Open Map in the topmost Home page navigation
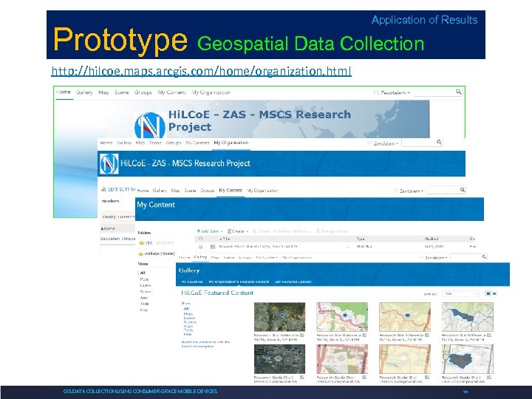 point(103,92)
